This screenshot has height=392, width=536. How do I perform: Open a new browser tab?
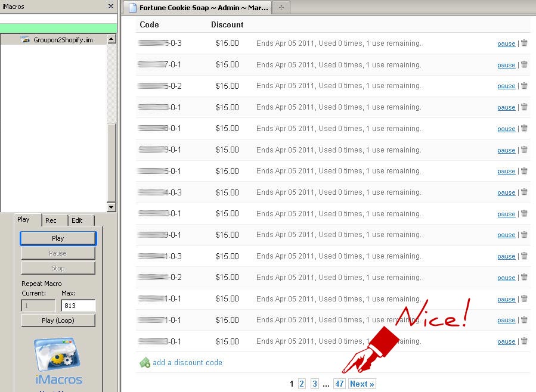pos(281,8)
